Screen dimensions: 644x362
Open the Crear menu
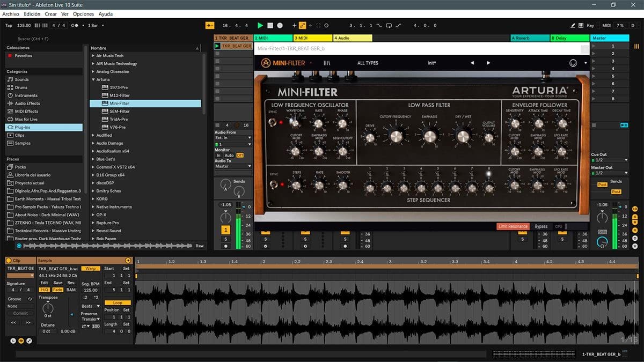coord(51,14)
